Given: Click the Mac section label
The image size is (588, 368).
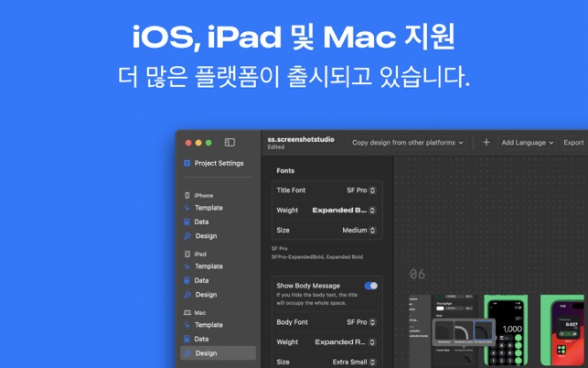Looking at the screenshot, I should point(200,312).
